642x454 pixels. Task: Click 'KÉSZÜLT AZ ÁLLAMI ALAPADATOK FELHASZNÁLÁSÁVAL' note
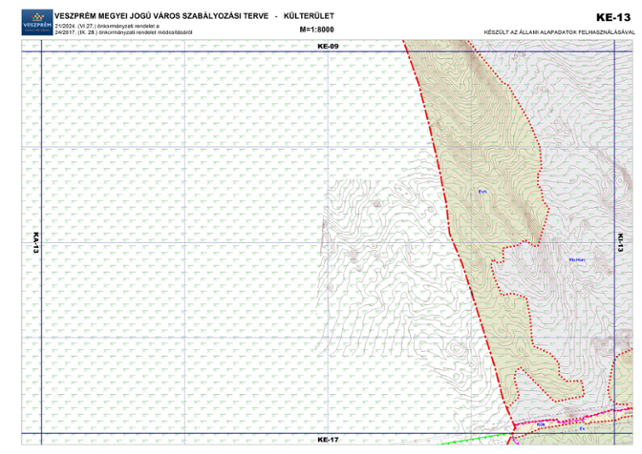(558, 32)
